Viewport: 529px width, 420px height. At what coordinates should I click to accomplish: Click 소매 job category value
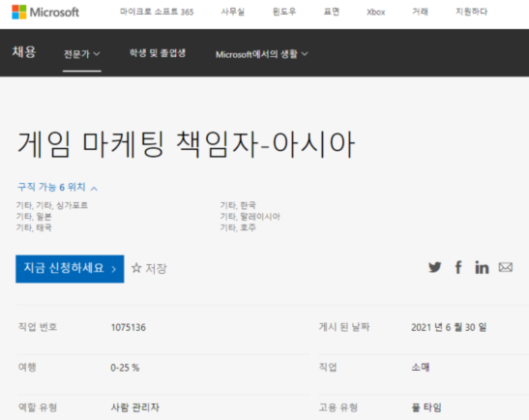click(421, 367)
